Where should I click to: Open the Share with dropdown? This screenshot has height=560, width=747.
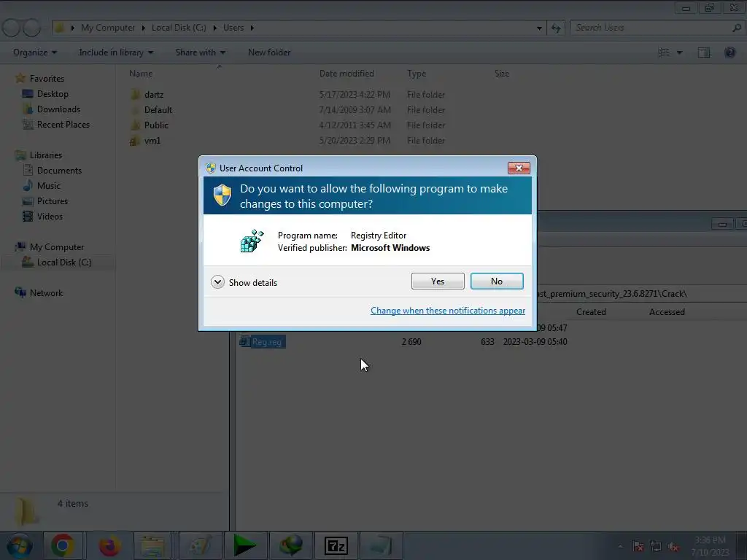coord(200,52)
